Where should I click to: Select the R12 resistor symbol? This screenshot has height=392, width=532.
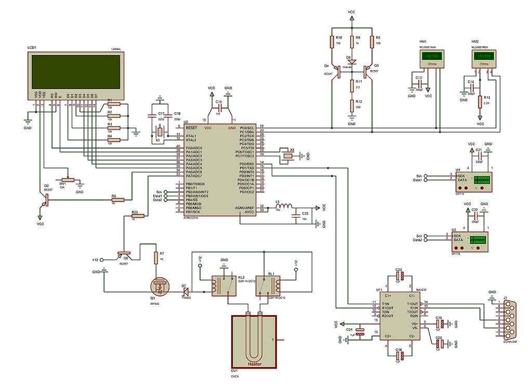pyautogui.click(x=352, y=106)
